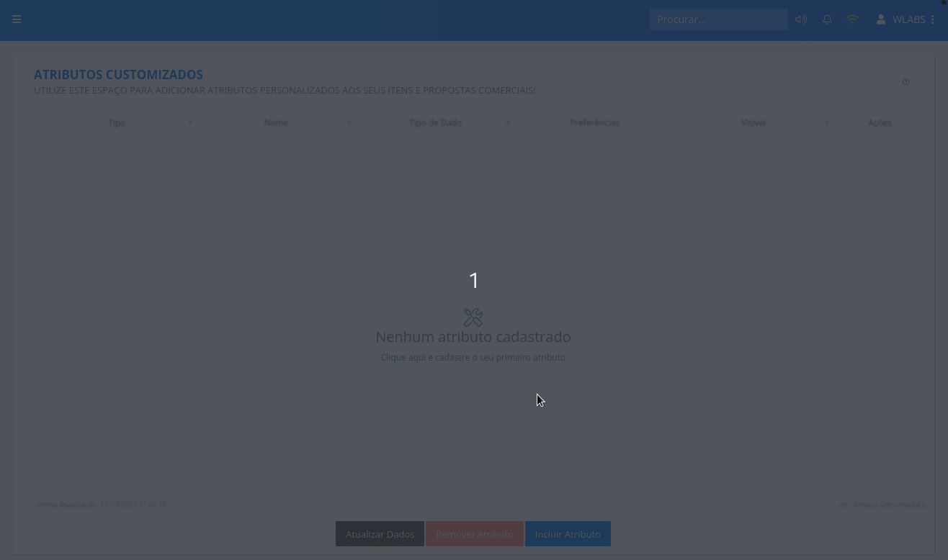
Task: Open the hamburger menu icon
Action: (17, 19)
